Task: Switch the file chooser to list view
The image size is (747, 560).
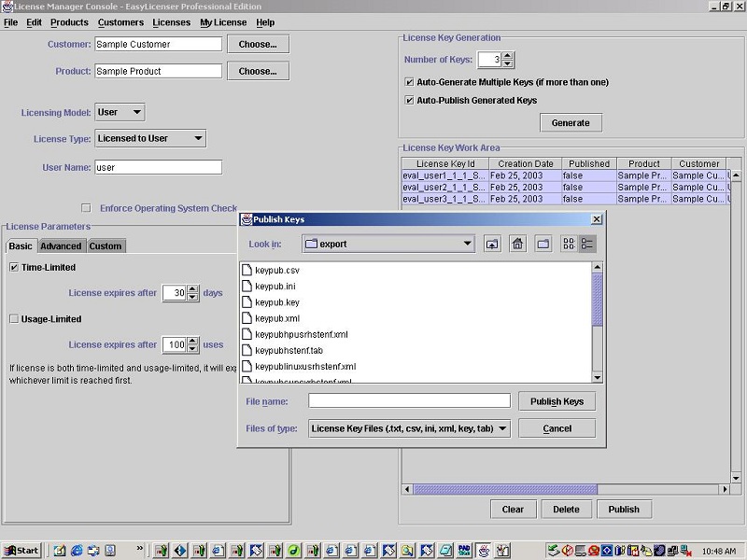Action: (569, 245)
